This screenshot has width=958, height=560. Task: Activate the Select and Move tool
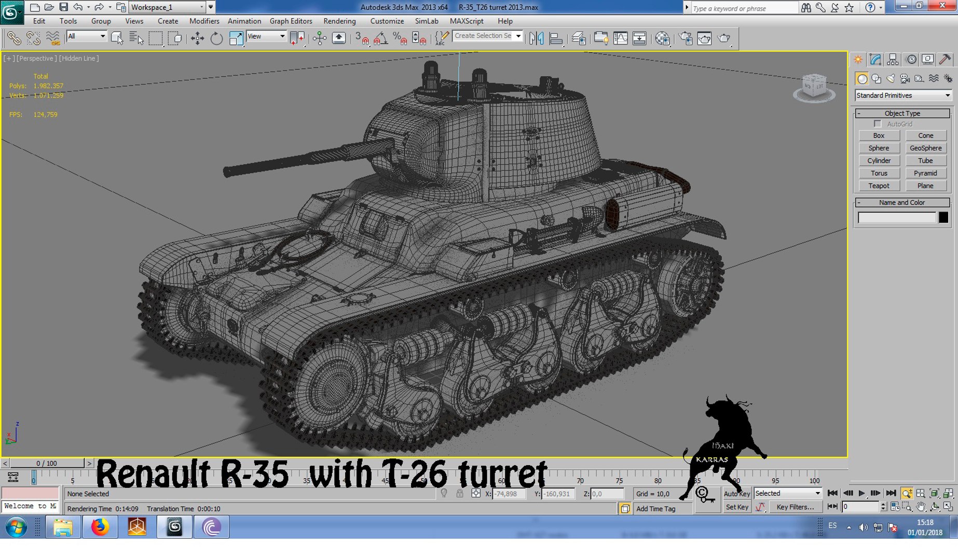[197, 38]
